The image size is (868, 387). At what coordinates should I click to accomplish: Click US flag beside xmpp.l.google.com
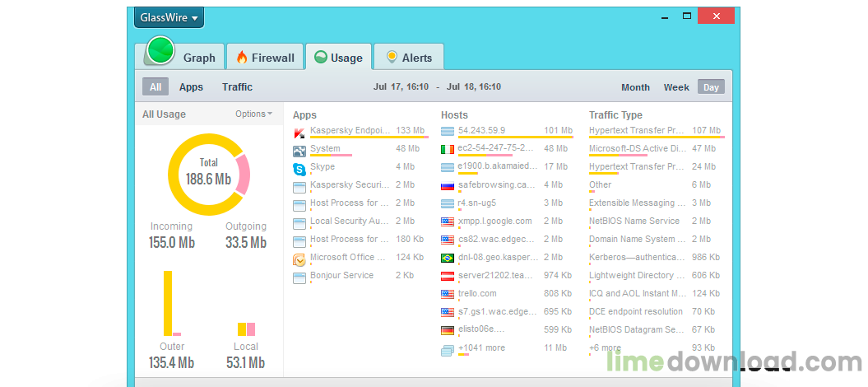448,222
